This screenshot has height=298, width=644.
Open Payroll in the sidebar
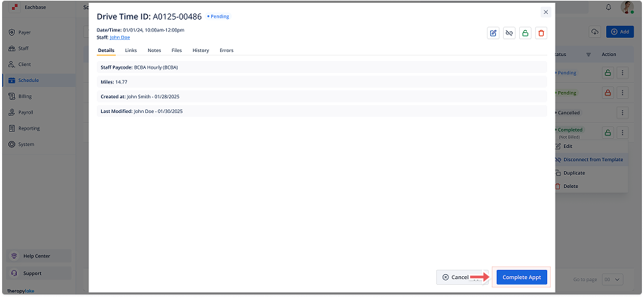pos(39,112)
